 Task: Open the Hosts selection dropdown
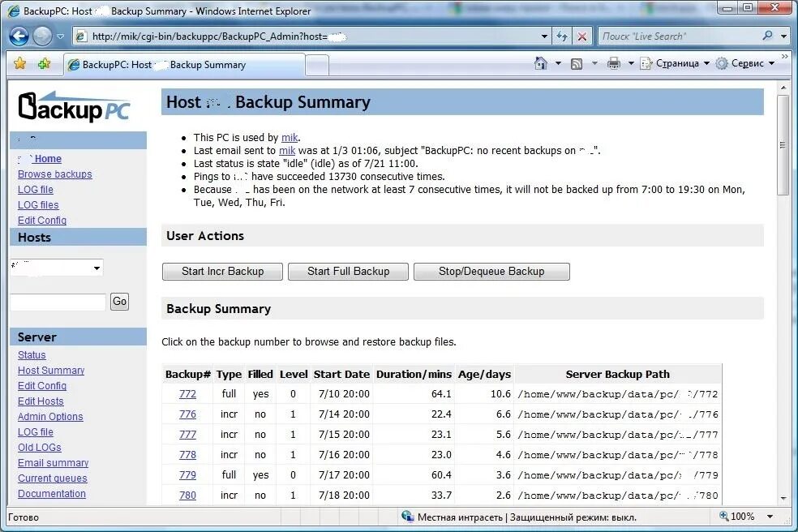(x=57, y=268)
